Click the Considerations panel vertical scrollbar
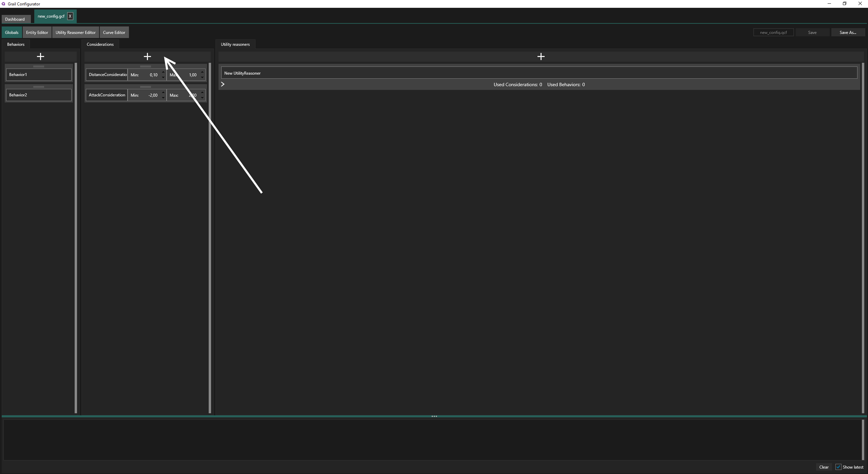This screenshot has width=868, height=474. pyautogui.click(x=210, y=238)
